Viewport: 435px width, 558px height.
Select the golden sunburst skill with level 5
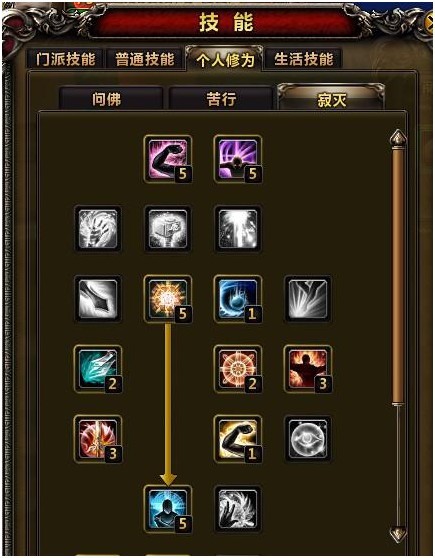tap(168, 299)
